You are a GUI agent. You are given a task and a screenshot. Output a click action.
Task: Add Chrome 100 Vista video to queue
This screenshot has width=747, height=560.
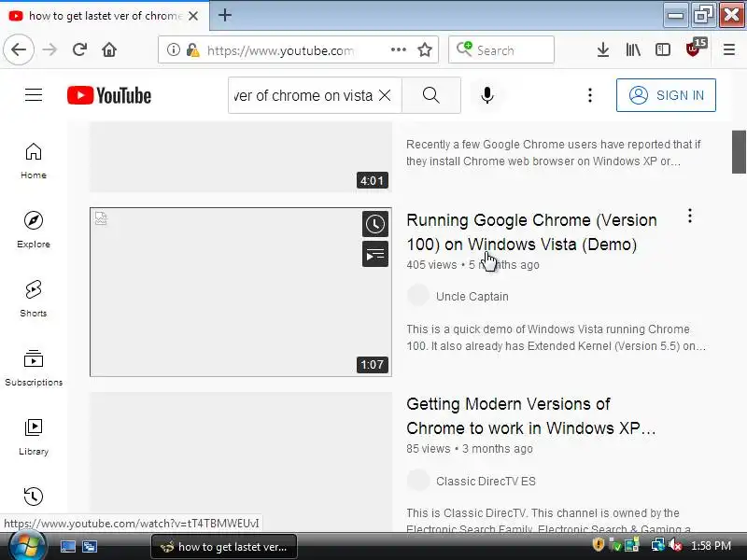(375, 254)
